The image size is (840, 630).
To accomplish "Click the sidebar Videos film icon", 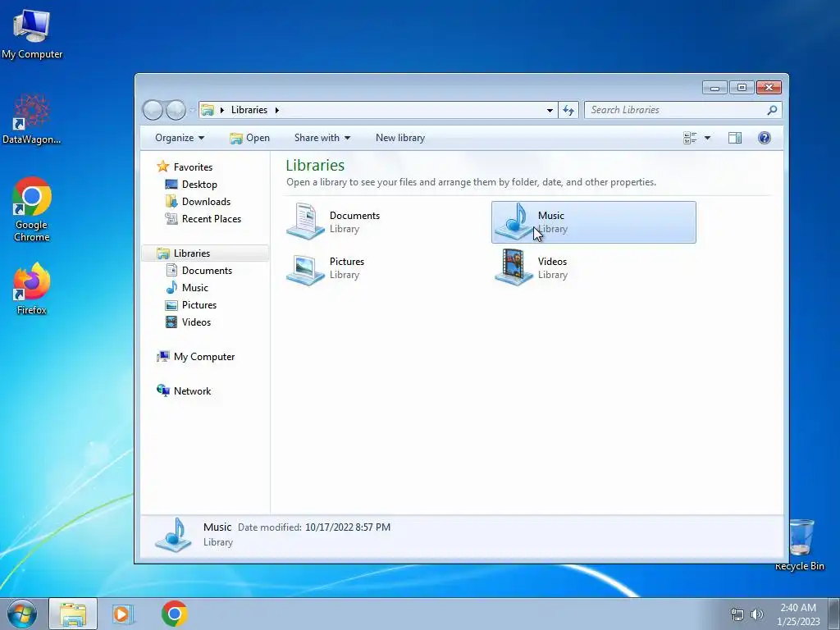I will [171, 322].
